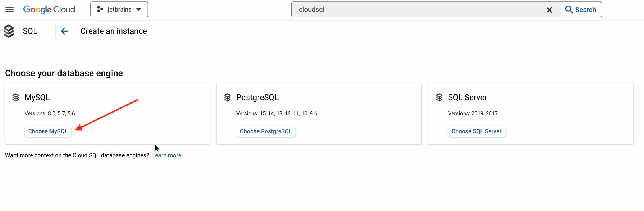Clear the search box with the X
The image size is (644, 211).
549,10
